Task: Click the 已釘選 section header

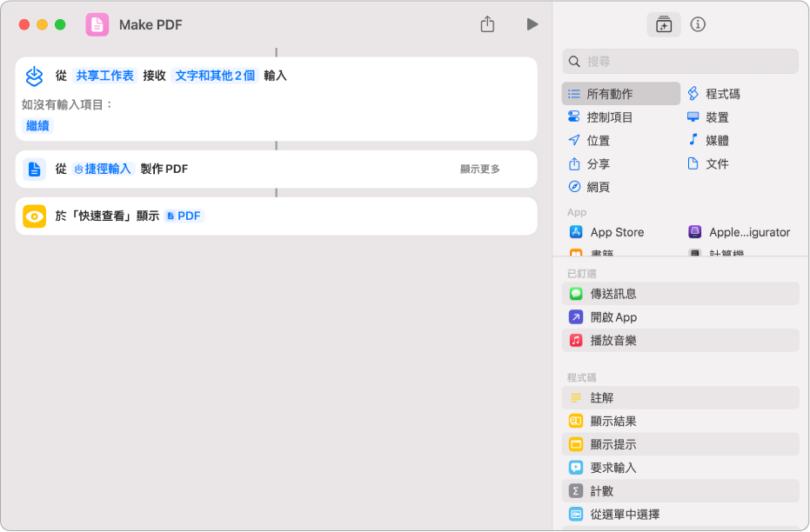Action: [582, 274]
